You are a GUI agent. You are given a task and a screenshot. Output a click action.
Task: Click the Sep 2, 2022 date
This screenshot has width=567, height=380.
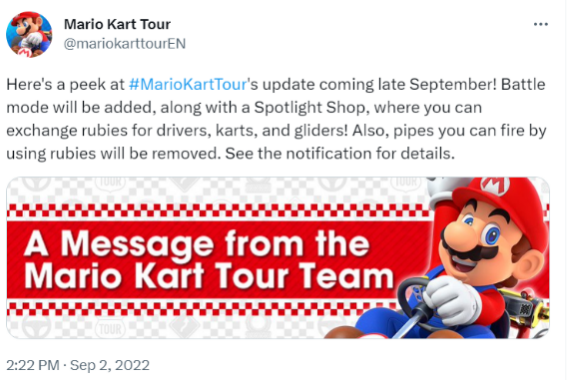pos(110,365)
